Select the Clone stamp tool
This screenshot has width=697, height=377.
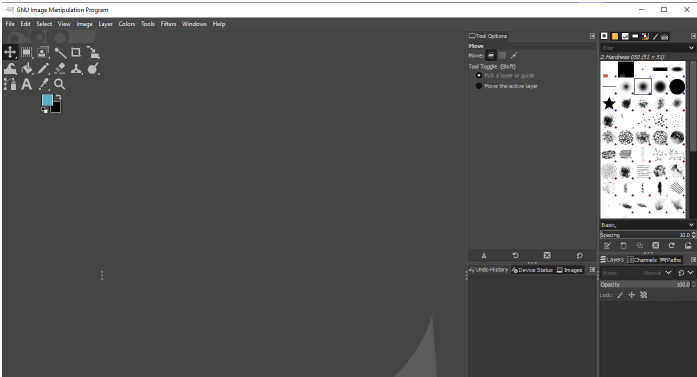pos(76,68)
